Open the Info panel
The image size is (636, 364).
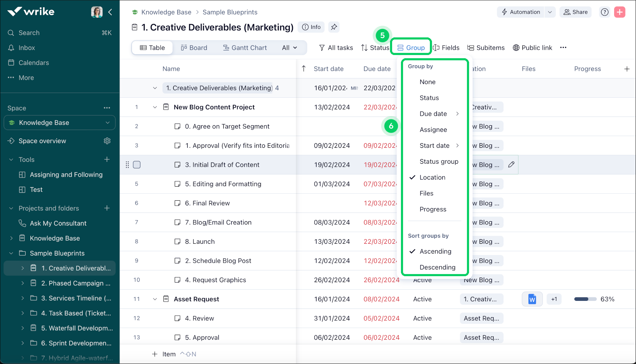point(311,27)
